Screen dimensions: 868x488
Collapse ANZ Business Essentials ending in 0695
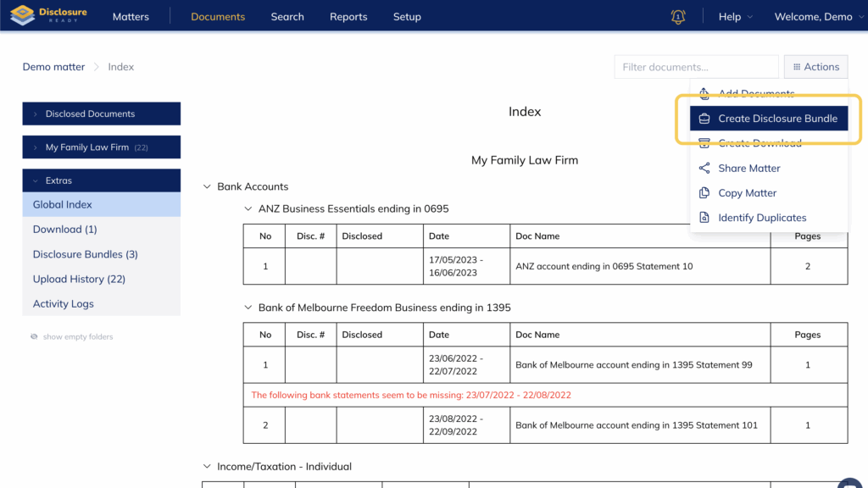pos(248,208)
